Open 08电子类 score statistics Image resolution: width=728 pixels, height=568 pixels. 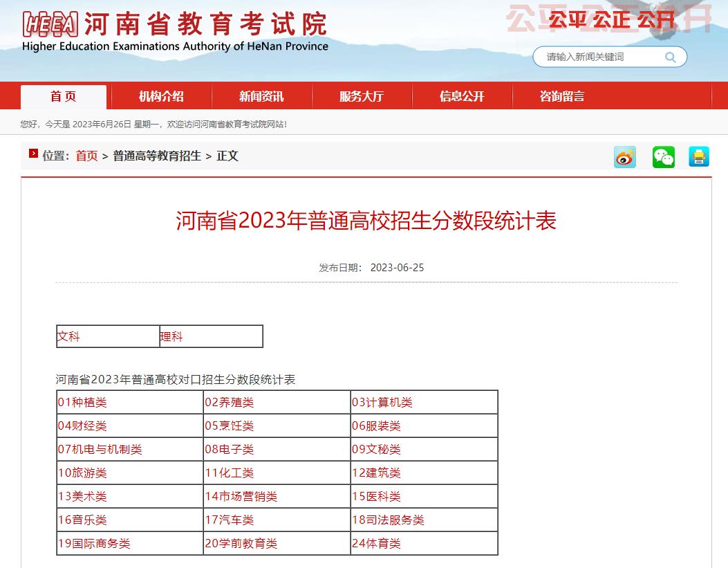[230, 449]
